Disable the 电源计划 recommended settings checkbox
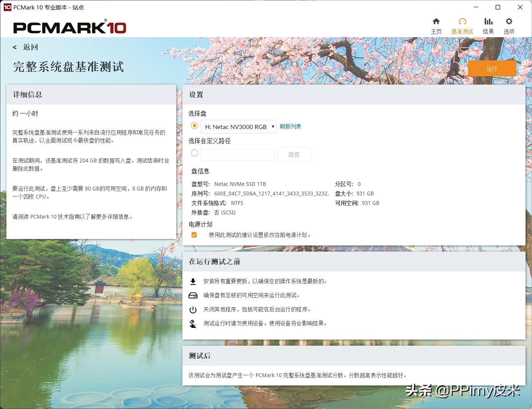 [194, 234]
